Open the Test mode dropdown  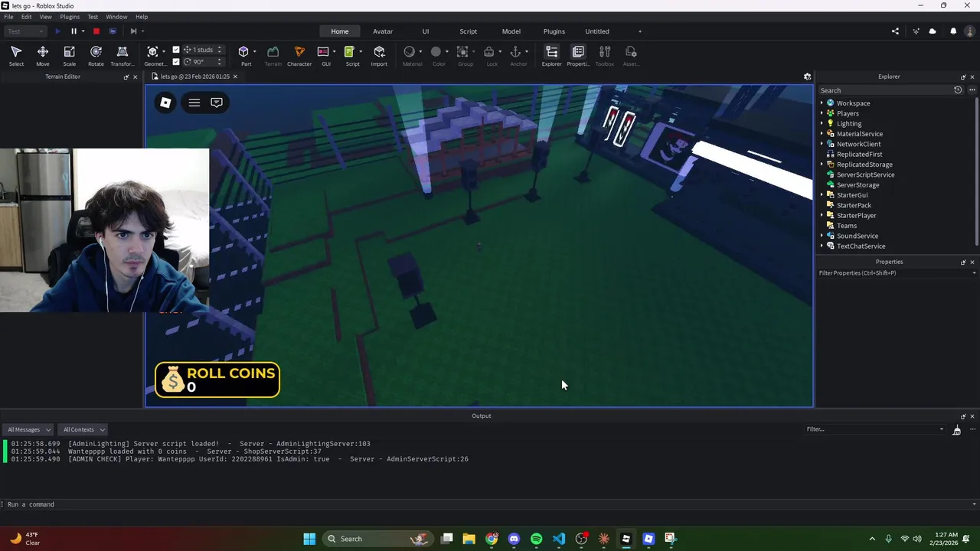[x=25, y=31]
